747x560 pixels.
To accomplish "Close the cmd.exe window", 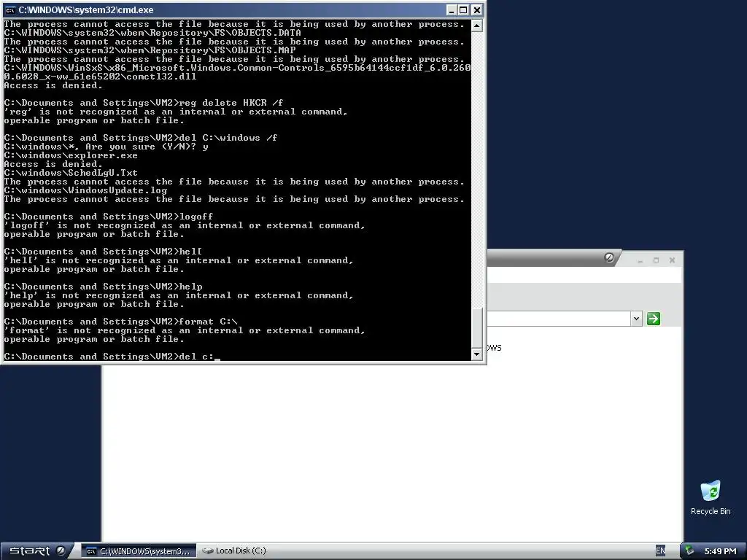I will 476,9.
